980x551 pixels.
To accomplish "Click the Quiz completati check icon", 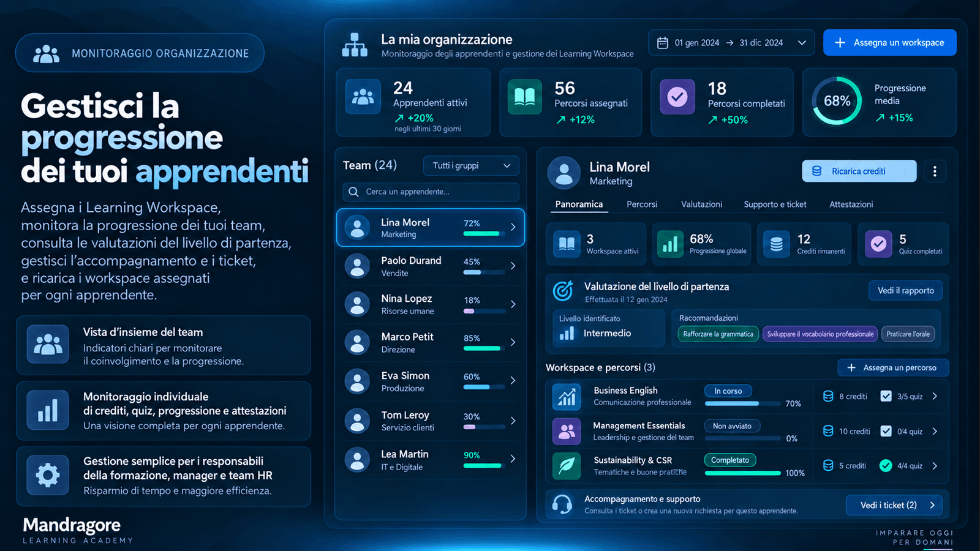I will [878, 244].
